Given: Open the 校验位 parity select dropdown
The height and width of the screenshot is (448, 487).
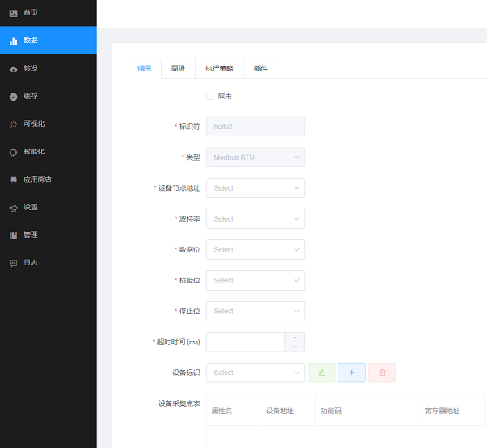Looking at the screenshot, I should pyautogui.click(x=255, y=281).
